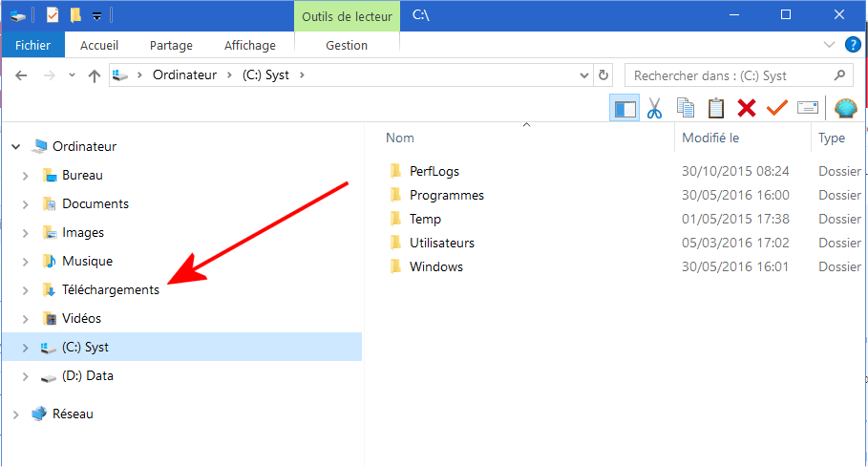Viewport: 868px width, 467px height.
Task: Open the Classic Shell settings shell icon
Action: (x=845, y=108)
